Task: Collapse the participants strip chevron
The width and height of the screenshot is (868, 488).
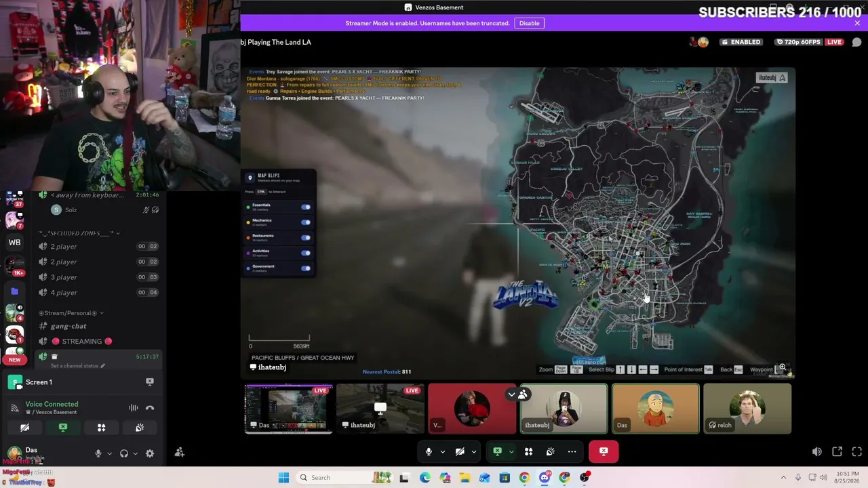Action: tap(512, 394)
